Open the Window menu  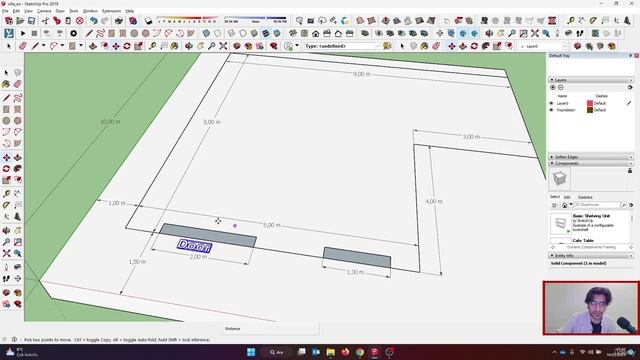(90, 11)
